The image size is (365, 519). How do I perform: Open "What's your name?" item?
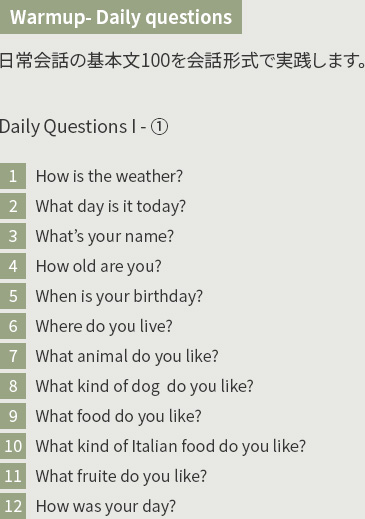click(105, 236)
